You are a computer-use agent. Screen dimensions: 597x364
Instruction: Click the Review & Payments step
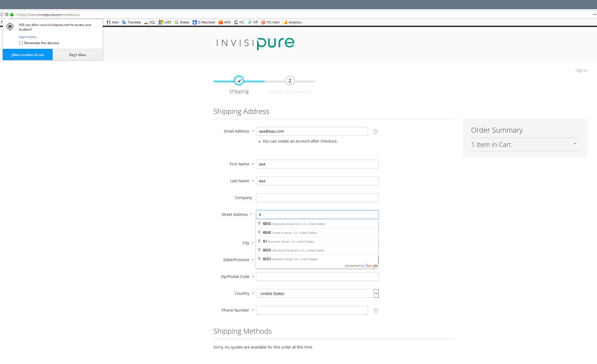pos(290,81)
